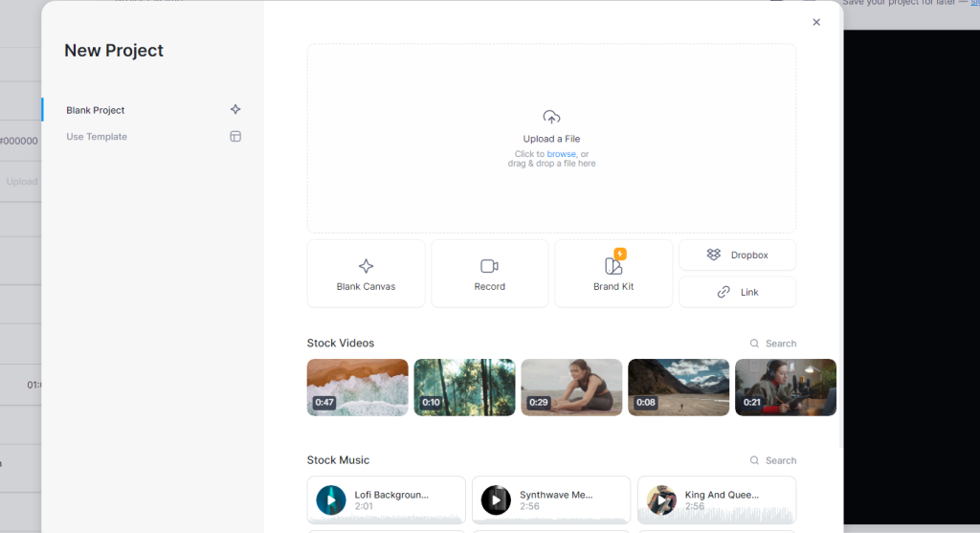Play the Lofi Background track
Screen dimensions: 980x533
331,500
